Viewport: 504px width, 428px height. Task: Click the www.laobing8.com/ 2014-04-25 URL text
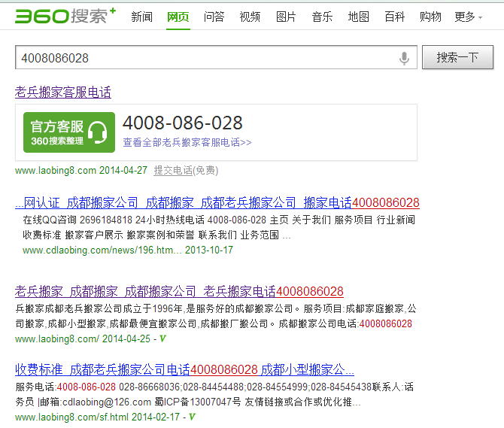click(x=83, y=338)
